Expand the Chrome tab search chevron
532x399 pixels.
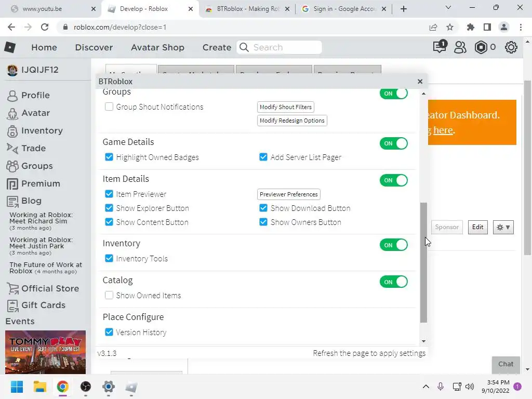[448, 7]
